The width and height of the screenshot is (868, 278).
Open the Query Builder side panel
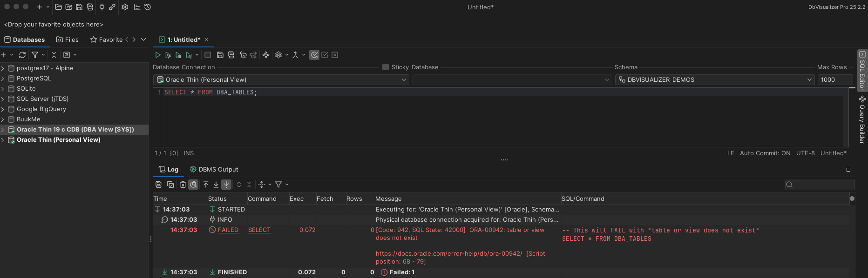(x=862, y=121)
